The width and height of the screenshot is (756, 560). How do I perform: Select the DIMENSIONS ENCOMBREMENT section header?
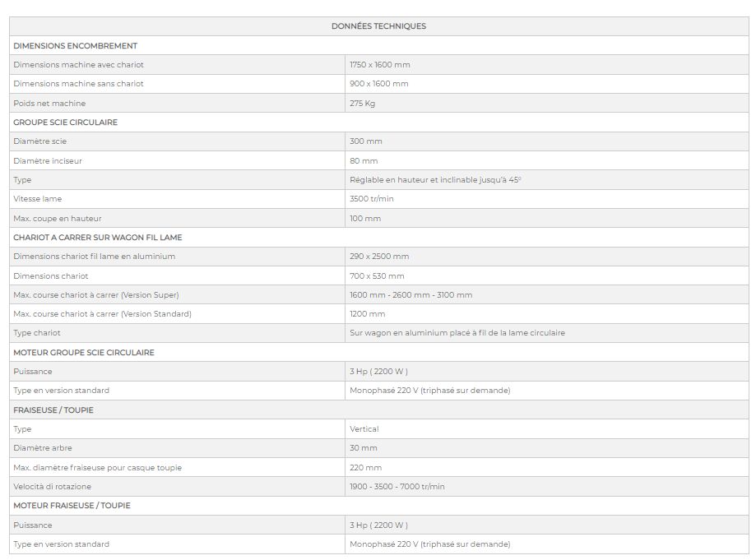pos(76,46)
